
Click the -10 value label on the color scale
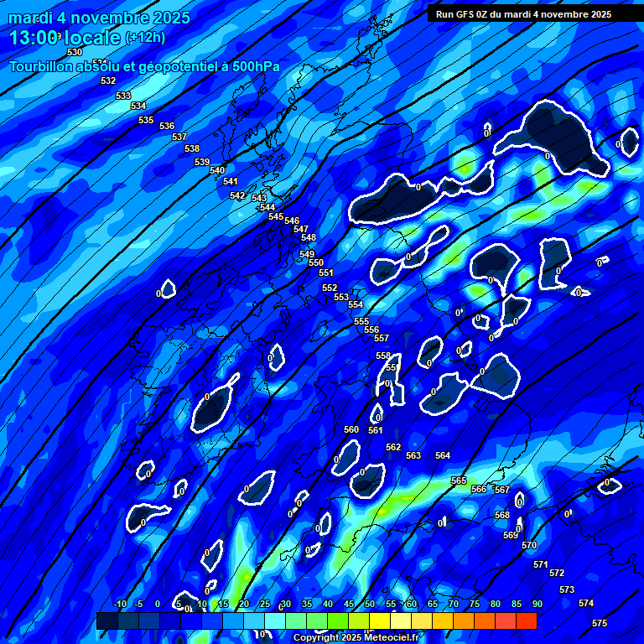click(120, 604)
